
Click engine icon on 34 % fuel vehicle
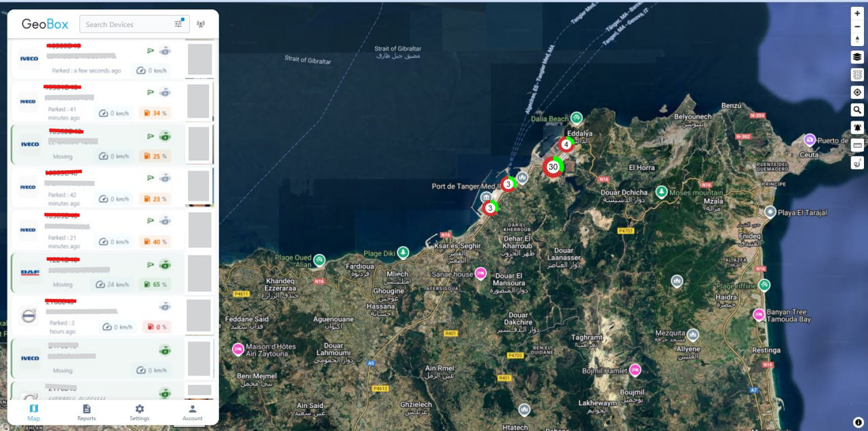pyautogui.click(x=165, y=93)
